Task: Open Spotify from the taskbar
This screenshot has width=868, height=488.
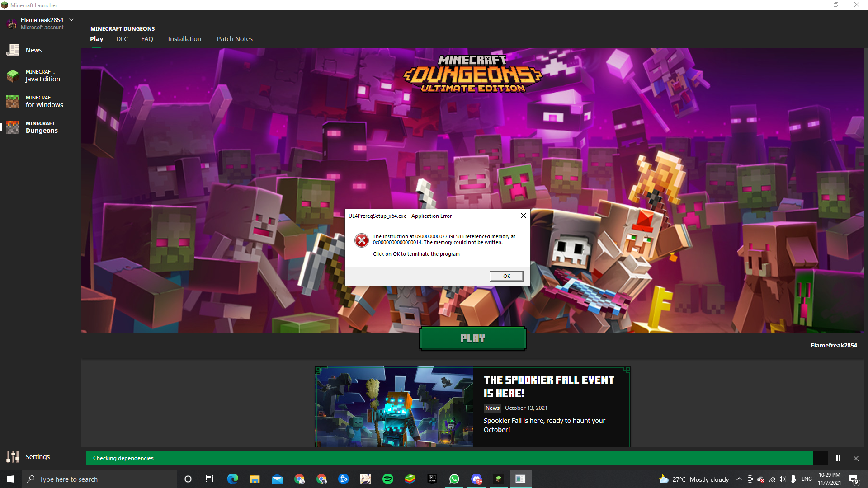Action: [x=387, y=479]
